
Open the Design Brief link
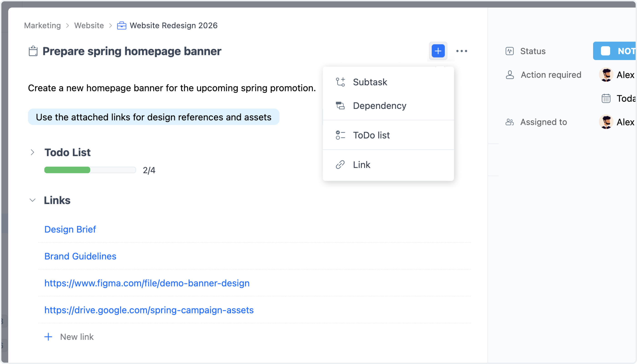[70, 229]
